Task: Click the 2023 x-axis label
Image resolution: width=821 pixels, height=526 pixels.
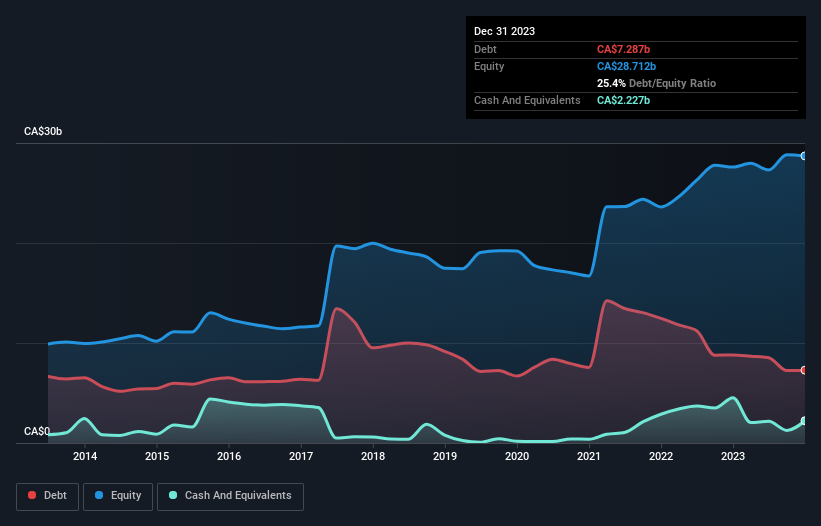Action: point(733,456)
